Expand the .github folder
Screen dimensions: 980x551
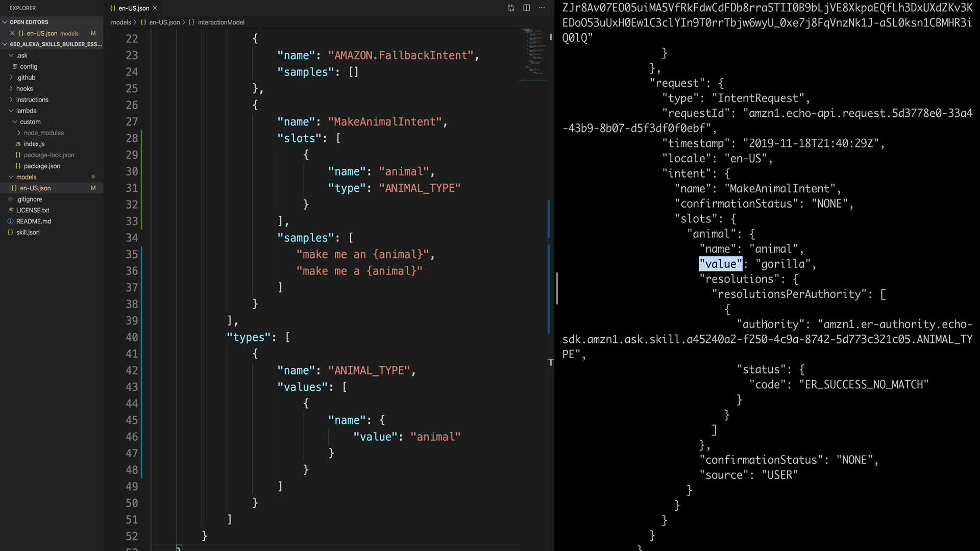click(26, 78)
